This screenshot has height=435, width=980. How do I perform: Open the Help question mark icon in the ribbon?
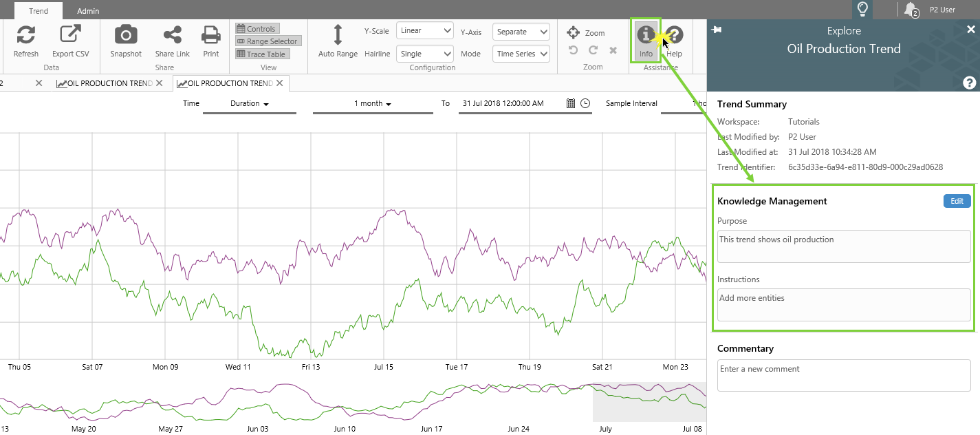[674, 35]
